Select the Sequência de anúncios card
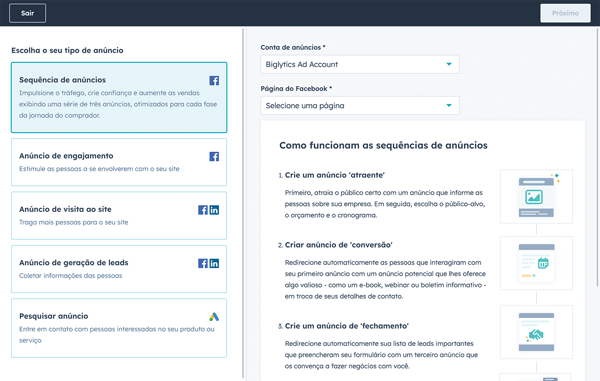 (119, 98)
